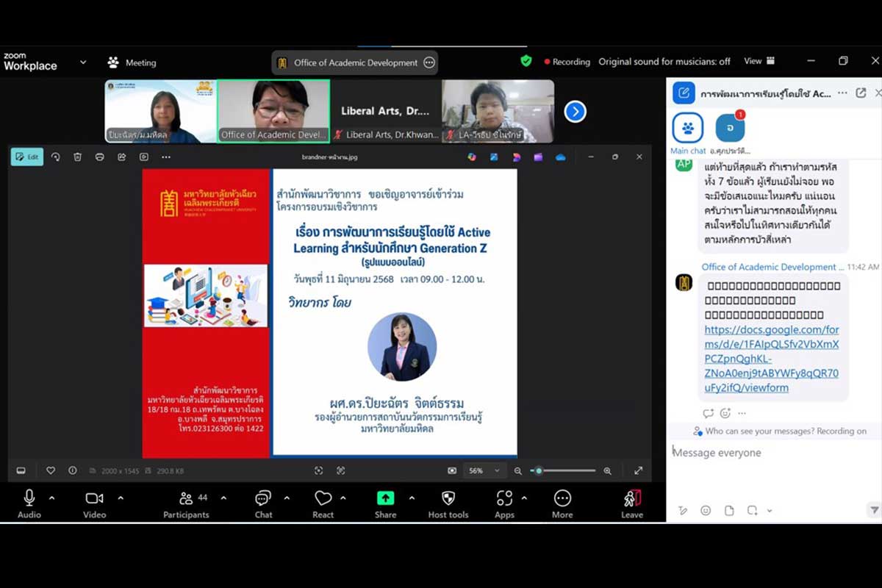Toggle the Video camera on or off
Image resolution: width=882 pixels, height=588 pixels.
(x=94, y=499)
